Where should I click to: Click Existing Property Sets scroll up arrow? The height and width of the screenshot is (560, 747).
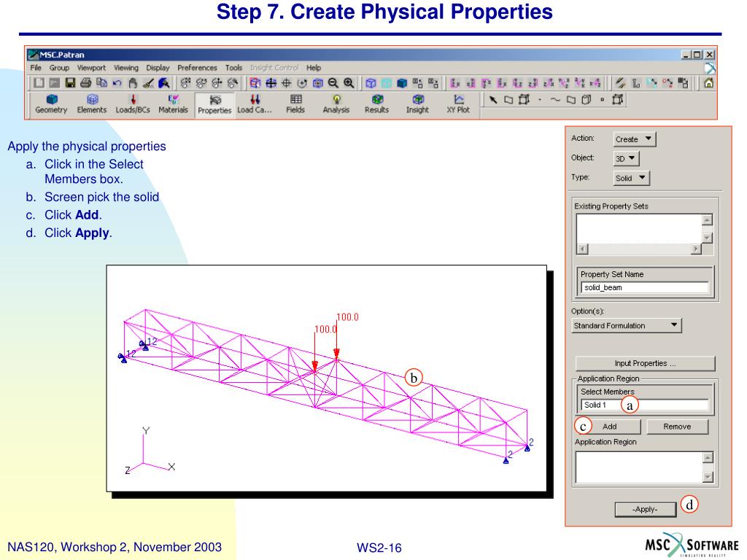pyautogui.click(x=708, y=219)
